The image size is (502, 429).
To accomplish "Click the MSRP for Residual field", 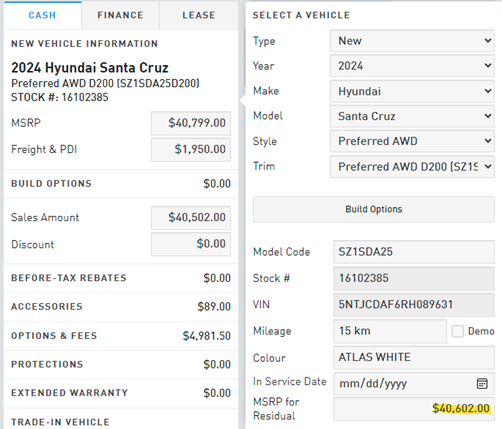I will [x=414, y=409].
